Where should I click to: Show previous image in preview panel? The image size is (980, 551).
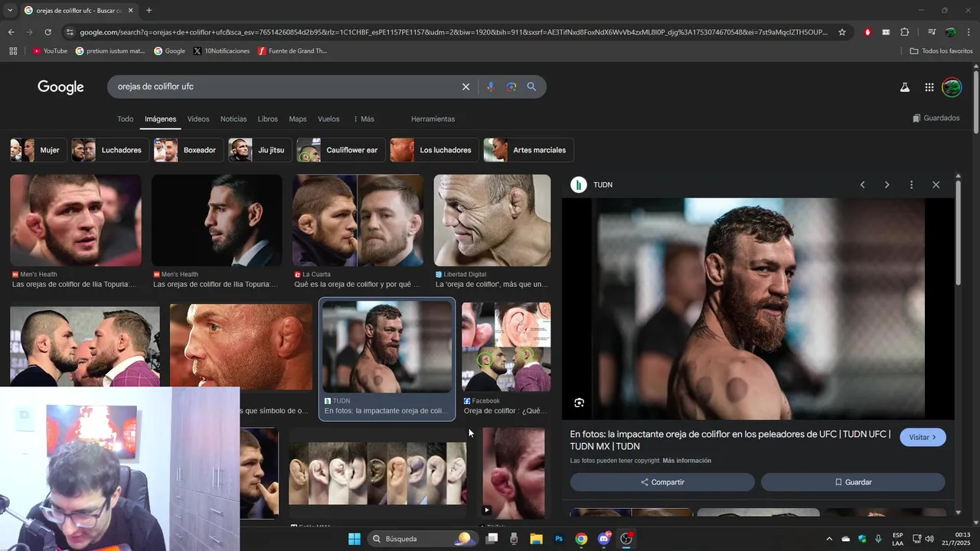862,184
